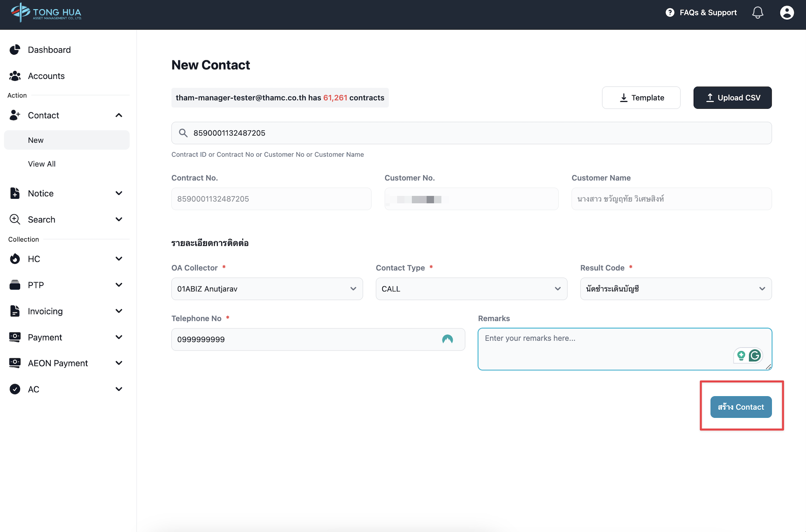Click the FAQs & Support help icon
The image size is (806, 532).
pyautogui.click(x=670, y=13)
